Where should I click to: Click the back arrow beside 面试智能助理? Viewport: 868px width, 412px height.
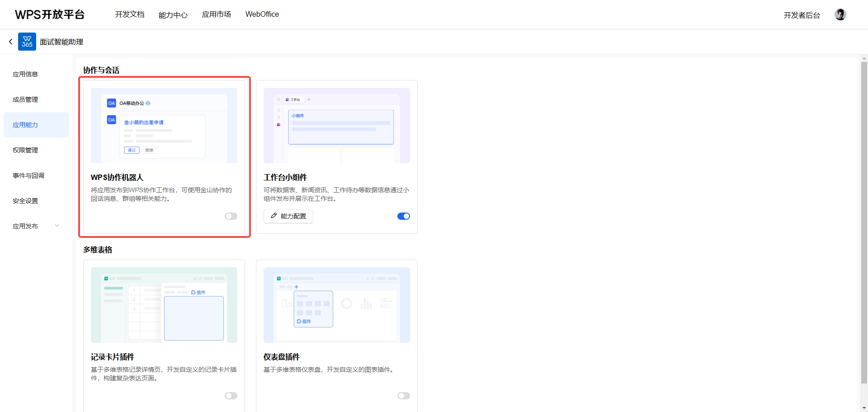(11, 42)
